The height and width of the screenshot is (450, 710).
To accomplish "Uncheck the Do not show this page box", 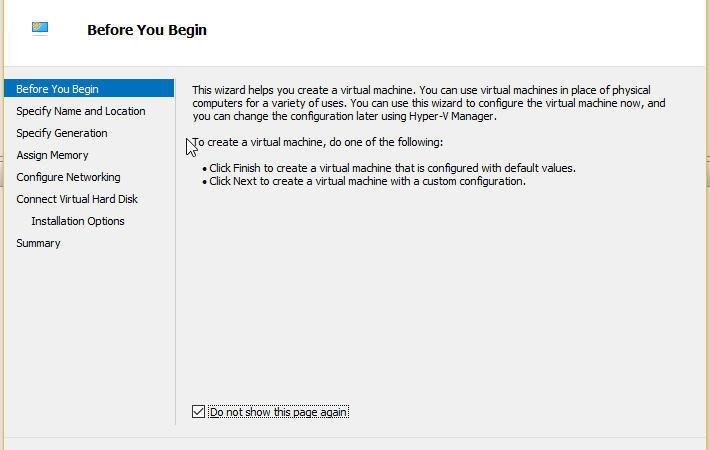I will tap(198, 411).
